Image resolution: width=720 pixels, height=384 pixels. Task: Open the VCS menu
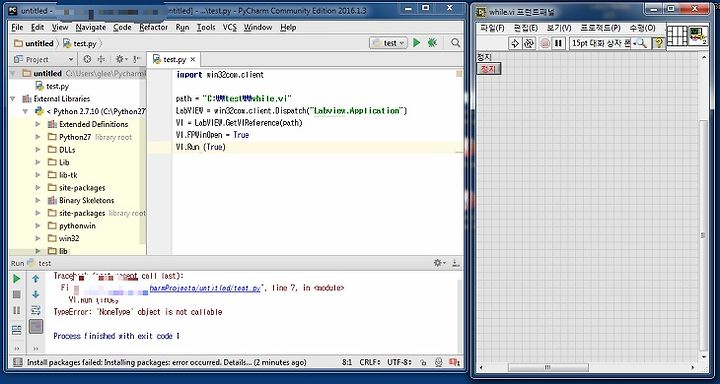(x=230, y=28)
